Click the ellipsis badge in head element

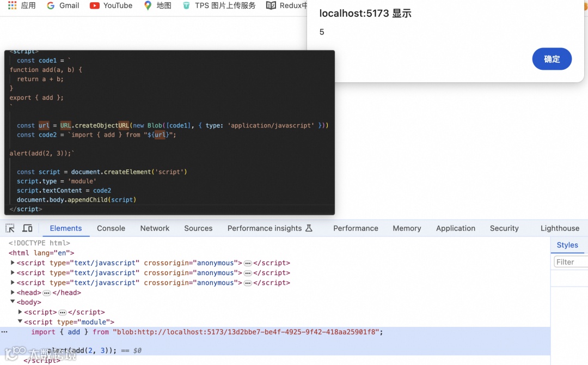46,293
